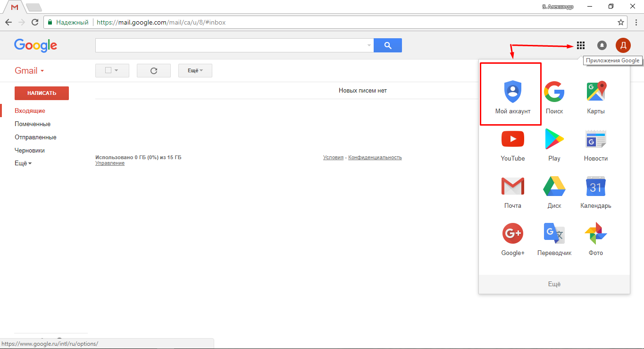Tick the select-all messages checkbox

pyautogui.click(x=108, y=70)
